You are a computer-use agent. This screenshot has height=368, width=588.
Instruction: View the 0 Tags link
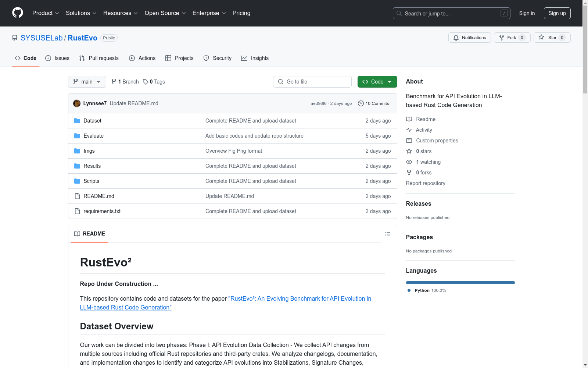tap(154, 82)
